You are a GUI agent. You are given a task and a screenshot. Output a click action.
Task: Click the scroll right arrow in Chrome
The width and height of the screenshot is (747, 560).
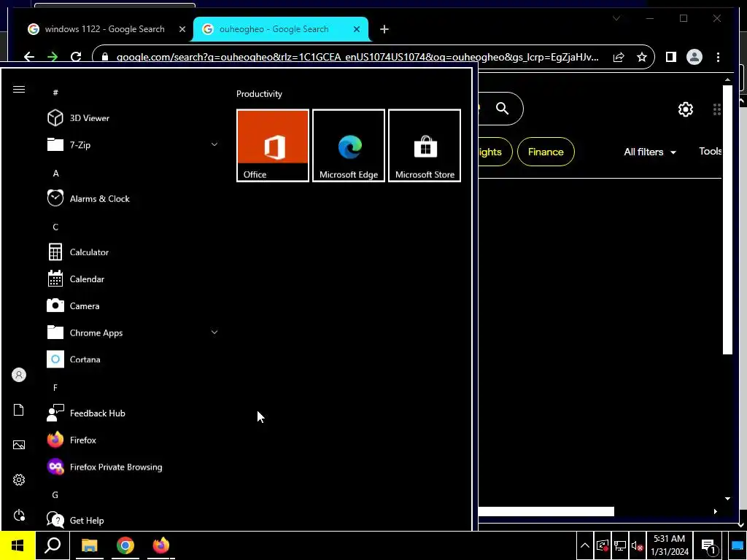[x=715, y=511]
